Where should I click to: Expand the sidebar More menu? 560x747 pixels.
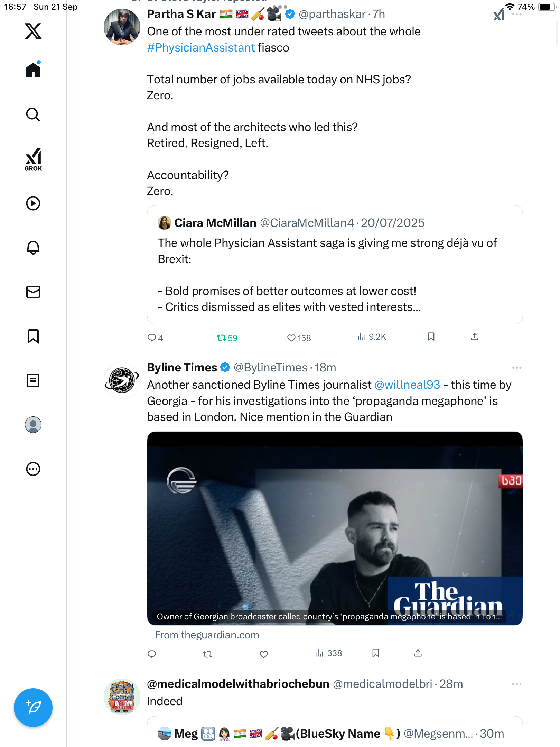pyautogui.click(x=33, y=469)
